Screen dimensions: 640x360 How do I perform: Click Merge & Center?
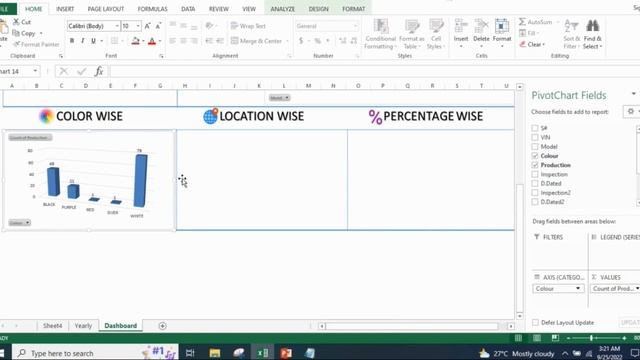pos(257,41)
